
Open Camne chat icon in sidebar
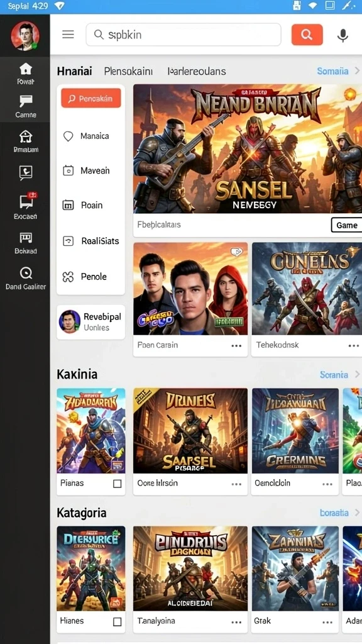pos(25,101)
